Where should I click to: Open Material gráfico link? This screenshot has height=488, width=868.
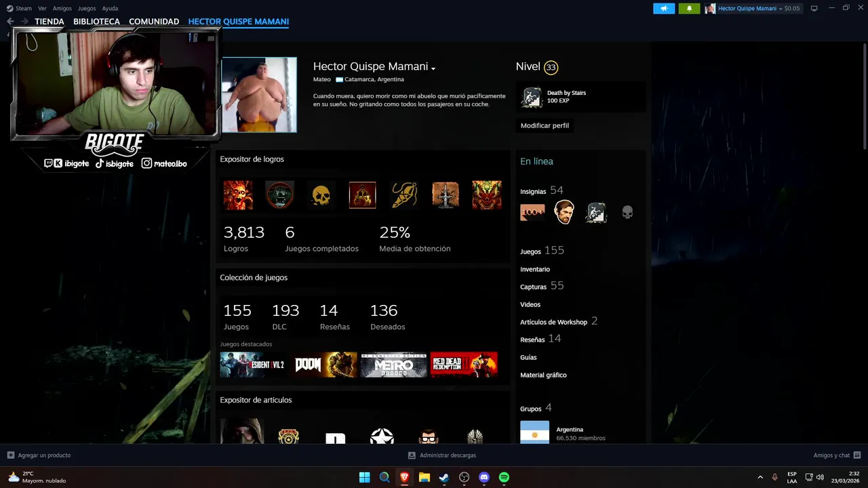543,375
